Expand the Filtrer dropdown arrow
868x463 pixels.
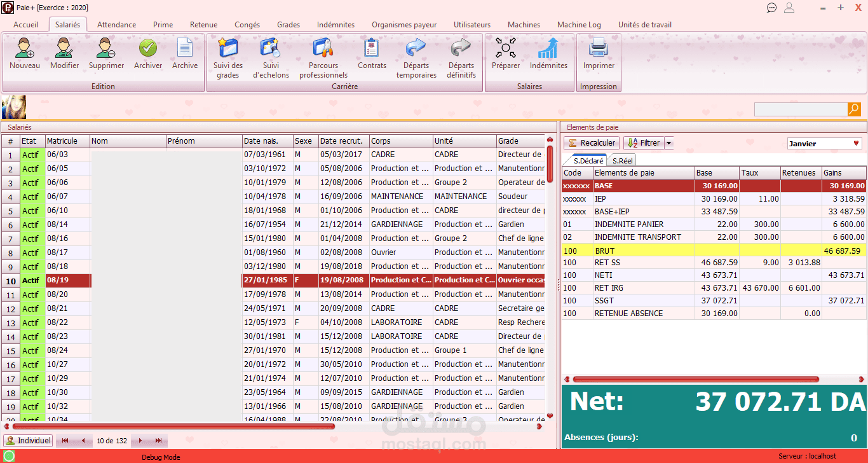tap(668, 143)
